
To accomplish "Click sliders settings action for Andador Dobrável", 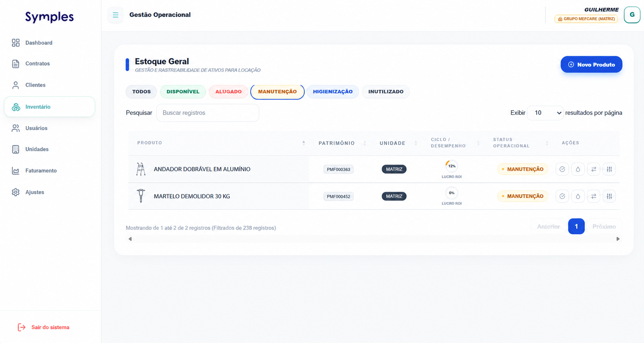I will (x=610, y=169).
